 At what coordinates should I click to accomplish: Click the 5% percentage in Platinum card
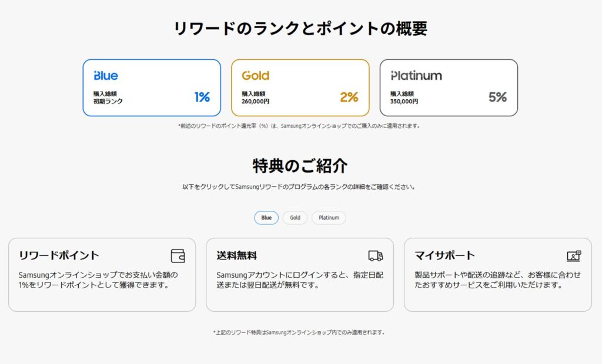pos(497,97)
